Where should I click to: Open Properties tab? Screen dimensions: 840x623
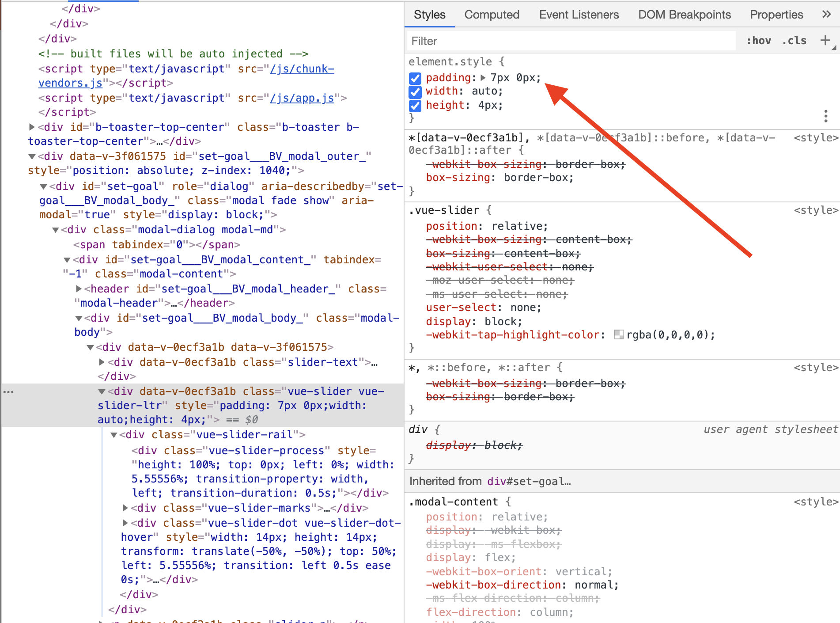click(776, 15)
